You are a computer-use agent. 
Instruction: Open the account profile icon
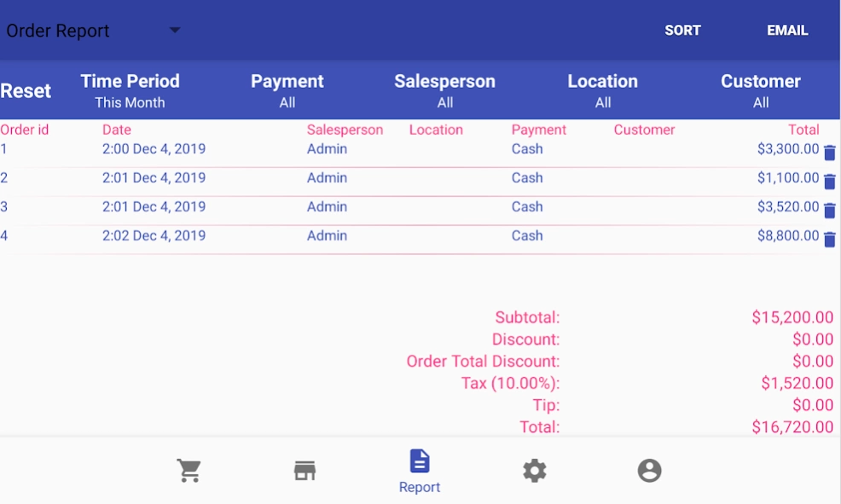649,470
